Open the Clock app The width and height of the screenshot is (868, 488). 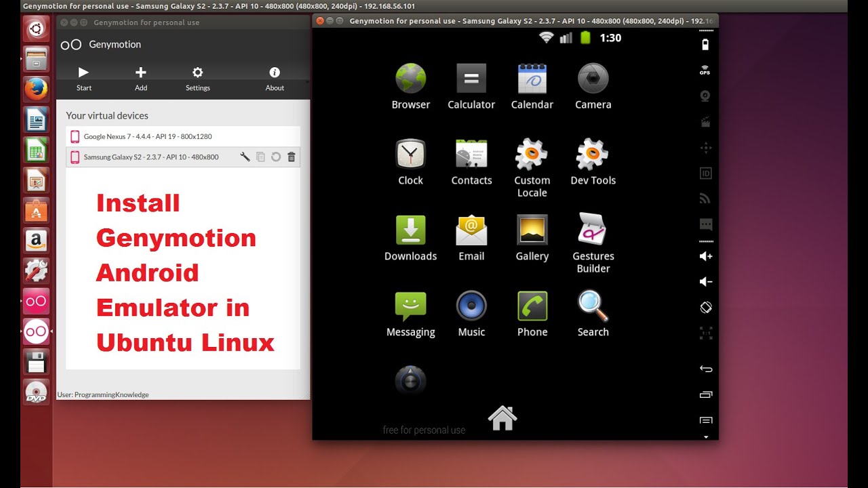tap(411, 162)
